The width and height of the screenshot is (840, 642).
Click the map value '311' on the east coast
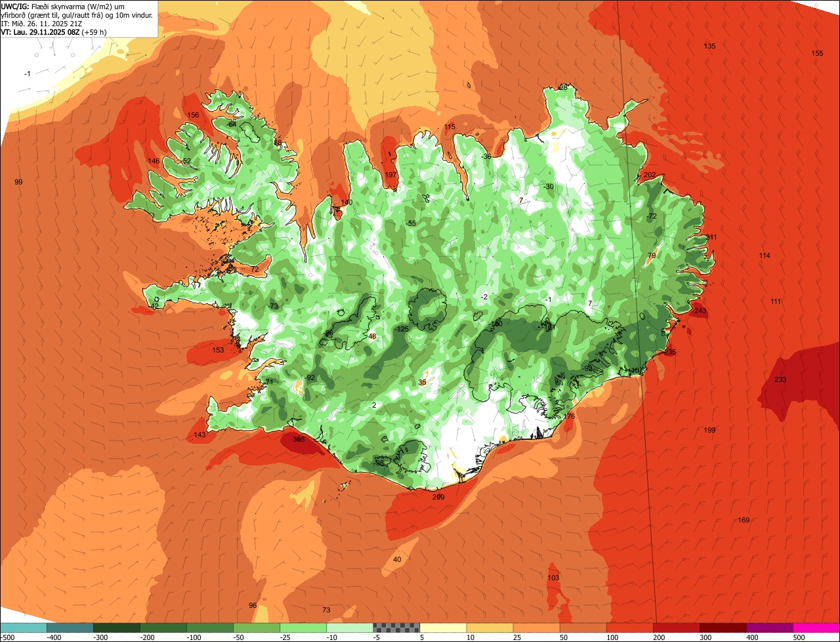pyautogui.click(x=711, y=237)
